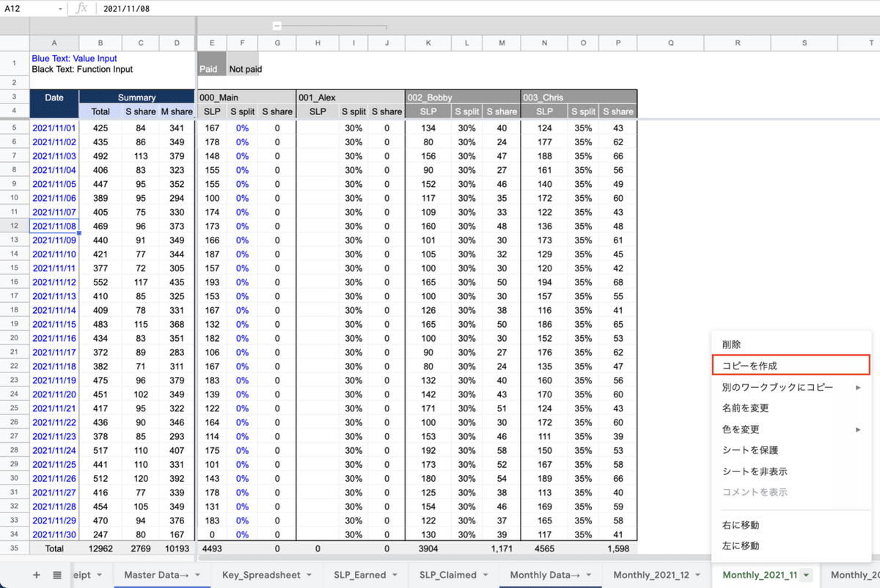880x588 pixels.
Task: Select date cell 2021/11/30
Action: point(54,534)
